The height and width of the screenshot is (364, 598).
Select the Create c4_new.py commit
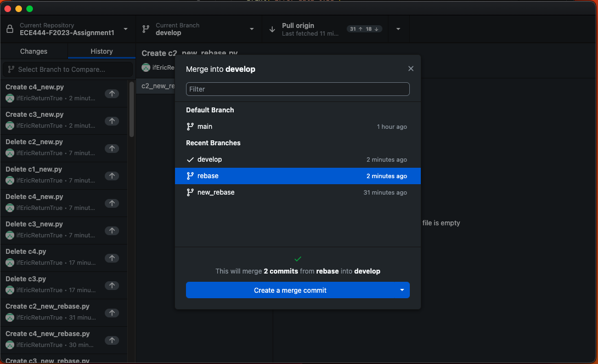64,93
